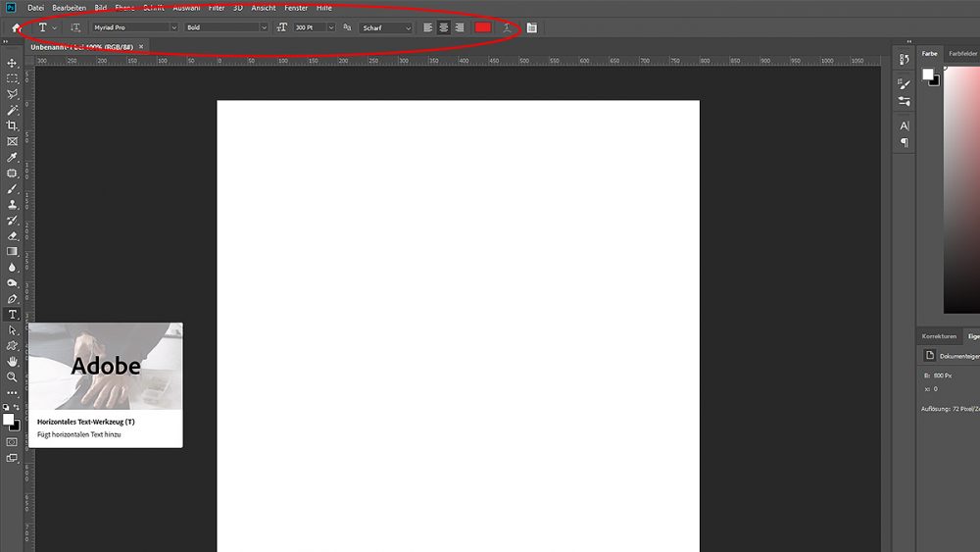Open the Filter menu
Image resolution: width=980 pixels, height=552 pixels.
tap(217, 8)
